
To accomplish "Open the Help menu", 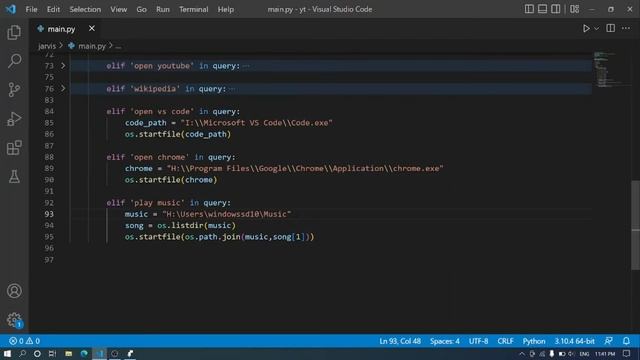I will (x=226, y=9).
